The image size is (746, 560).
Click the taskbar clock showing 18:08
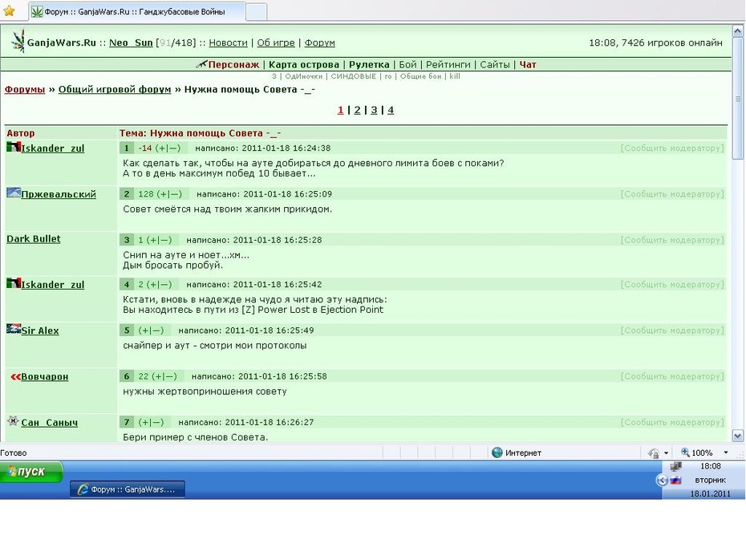(711, 466)
